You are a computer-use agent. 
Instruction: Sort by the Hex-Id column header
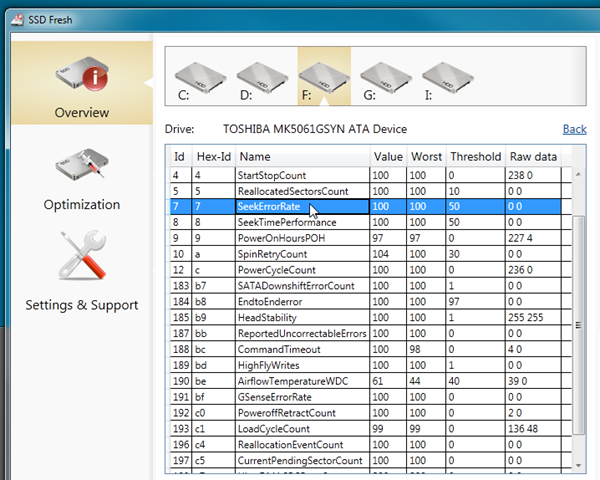click(214, 157)
